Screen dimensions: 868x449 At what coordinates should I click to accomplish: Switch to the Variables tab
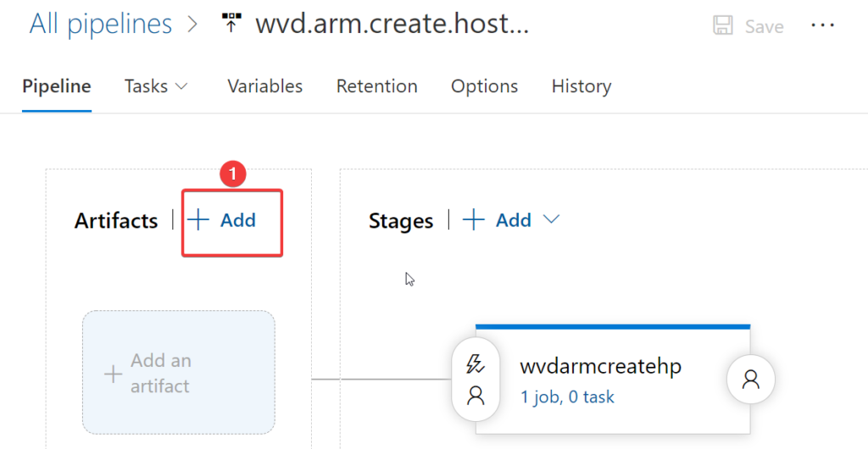(264, 86)
